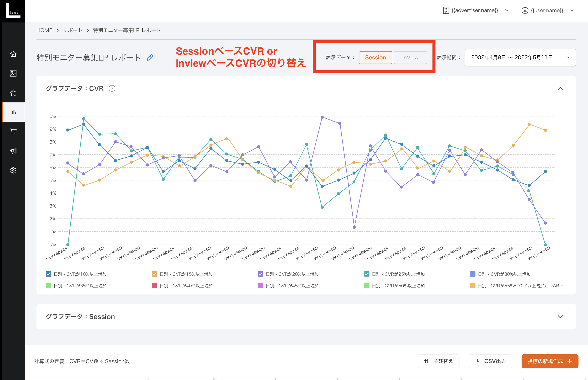
Task: Open the shopping cart sidebar icon
Action: point(13,132)
